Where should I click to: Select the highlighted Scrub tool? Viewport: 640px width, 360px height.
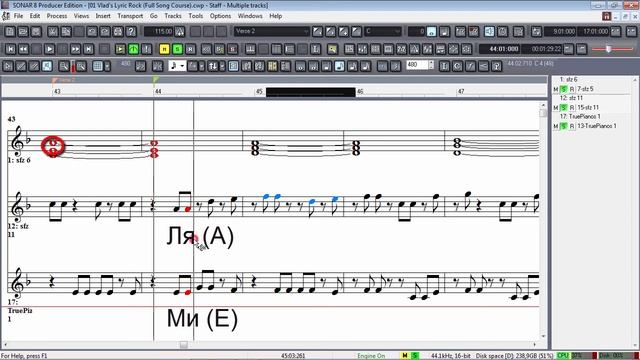pos(47,66)
